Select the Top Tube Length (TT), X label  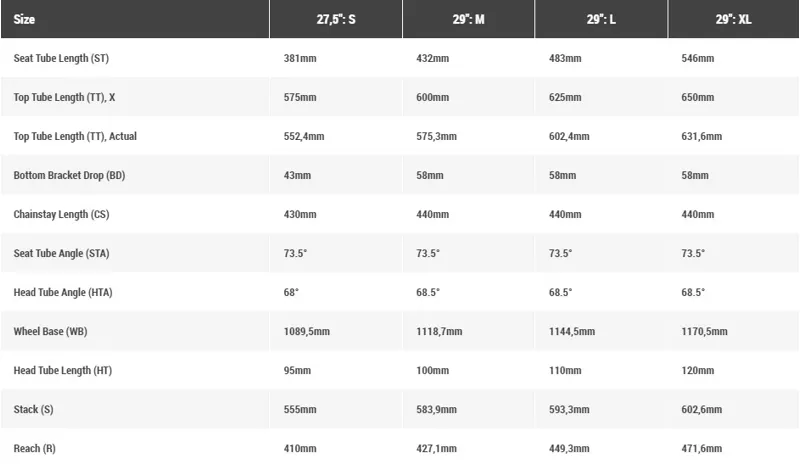65,97
